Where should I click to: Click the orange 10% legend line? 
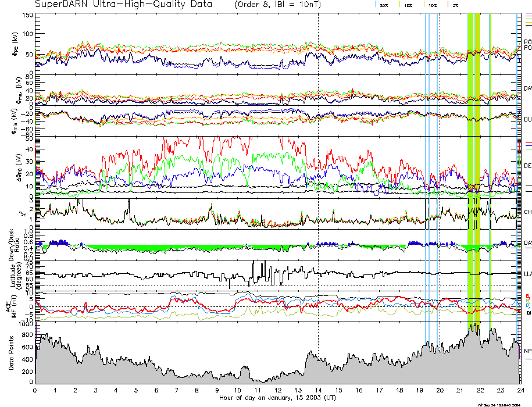click(x=424, y=4)
